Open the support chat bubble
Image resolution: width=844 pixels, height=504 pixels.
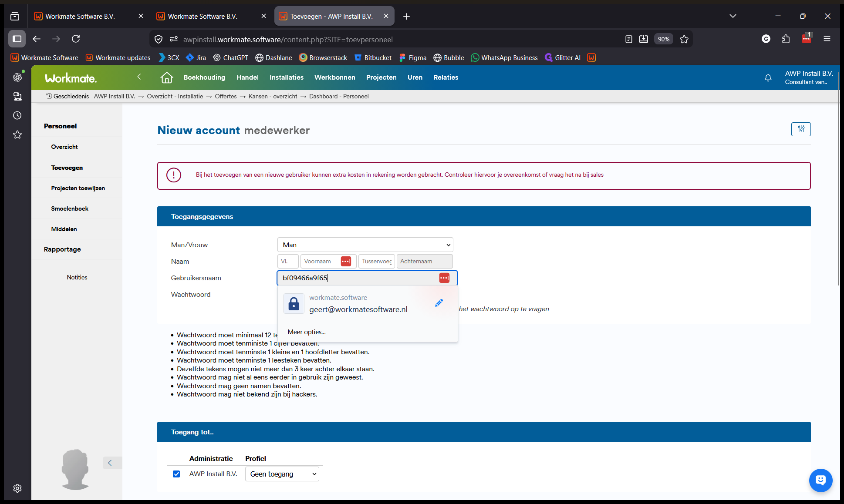pos(820,480)
